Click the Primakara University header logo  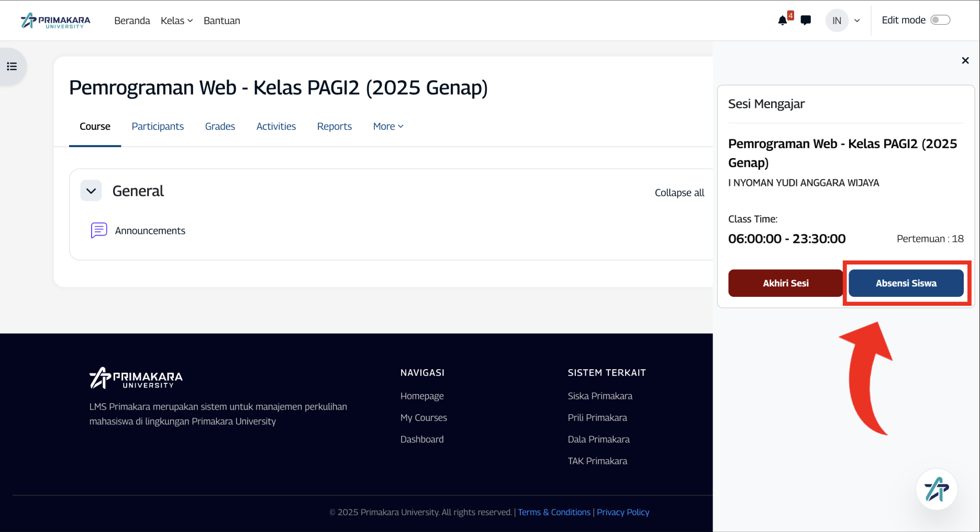(x=55, y=20)
